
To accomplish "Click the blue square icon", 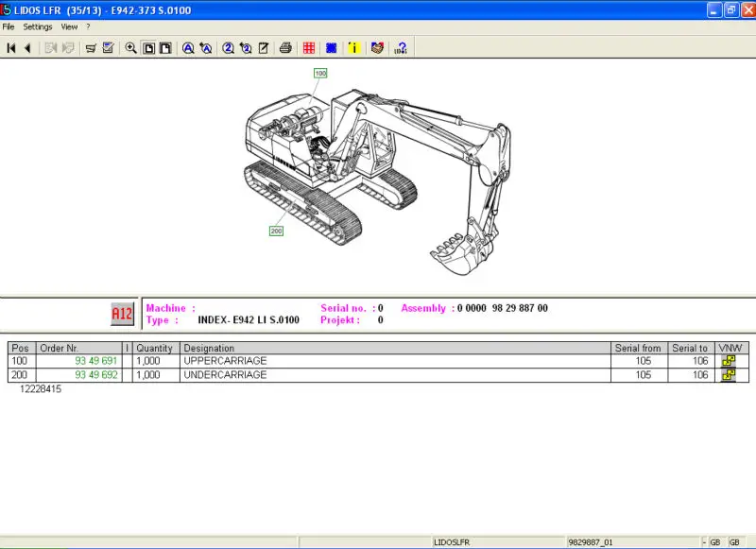I will [x=332, y=47].
